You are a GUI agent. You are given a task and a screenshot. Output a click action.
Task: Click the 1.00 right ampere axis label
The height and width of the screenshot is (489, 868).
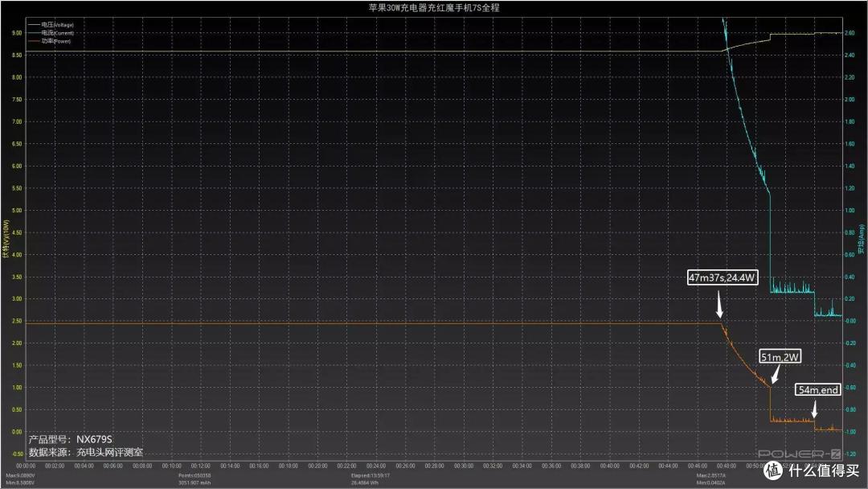(x=850, y=211)
